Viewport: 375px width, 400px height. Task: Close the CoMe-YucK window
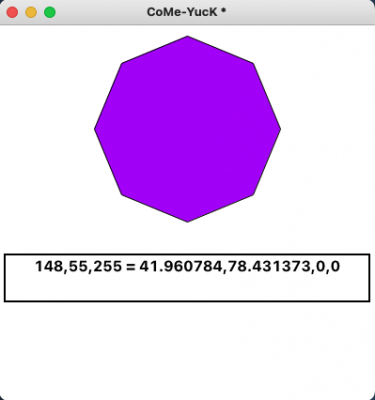(12, 13)
